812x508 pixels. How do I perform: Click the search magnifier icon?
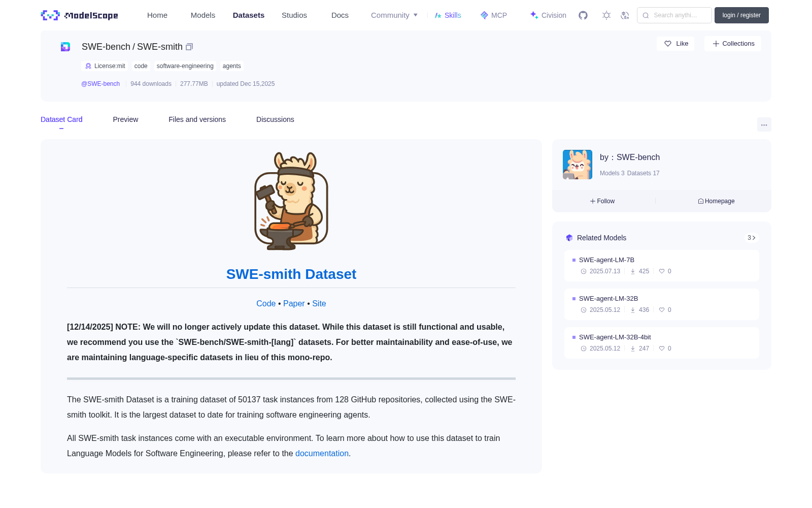pyautogui.click(x=646, y=15)
